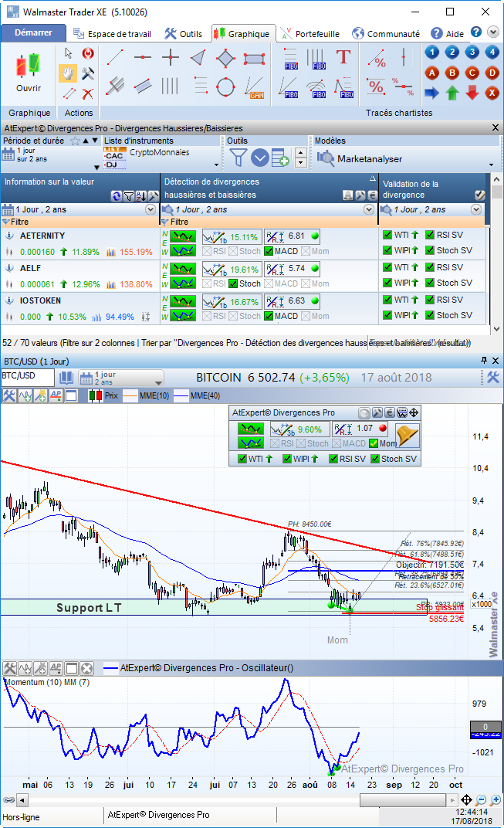Screen dimensions: 504x828
Task: Toggle Stoch SV checkbox in chart overlay panel
Action: click(375, 459)
